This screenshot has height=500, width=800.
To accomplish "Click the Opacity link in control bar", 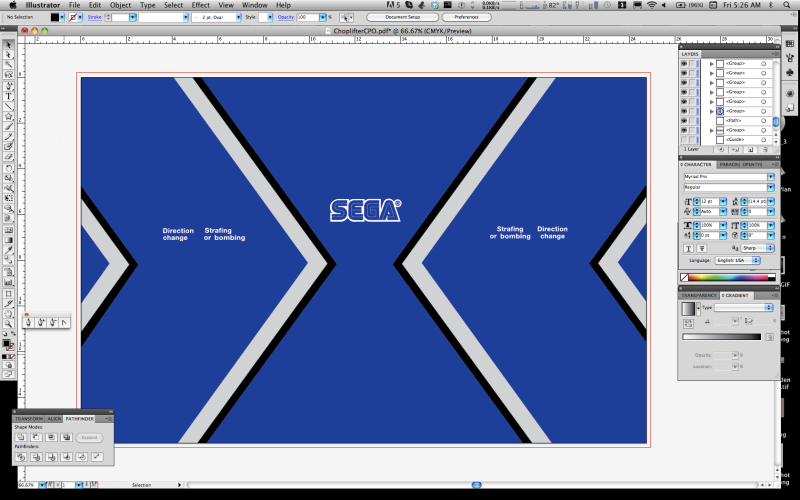I will pyautogui.click(x=286, y=17).
